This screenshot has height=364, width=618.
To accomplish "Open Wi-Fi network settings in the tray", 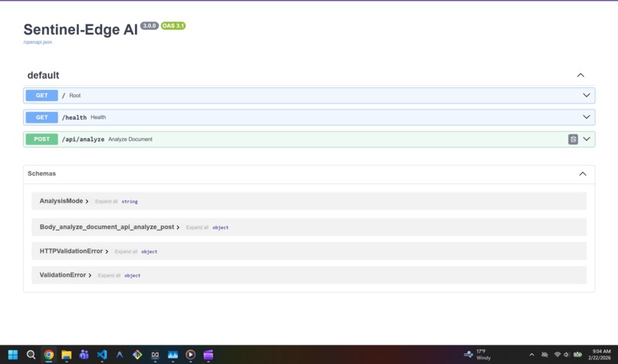I will pyautogui.click(x=557, y=355).
